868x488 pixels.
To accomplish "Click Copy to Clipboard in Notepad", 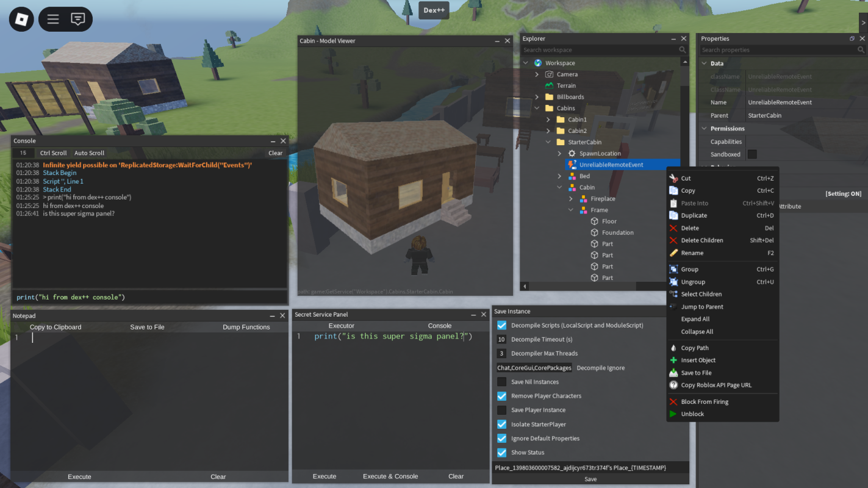I will 56,327.
